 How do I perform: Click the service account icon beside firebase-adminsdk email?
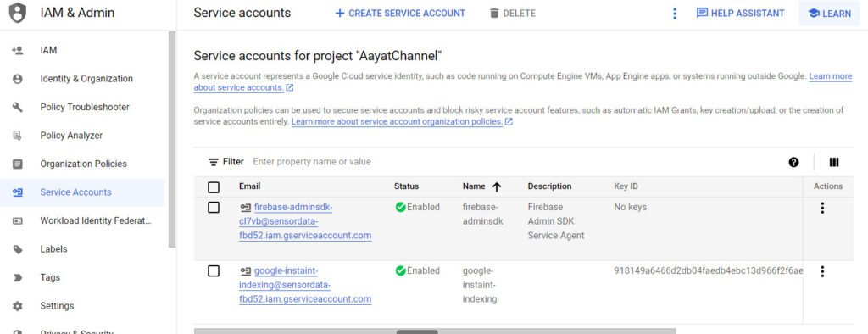[245, 208]
